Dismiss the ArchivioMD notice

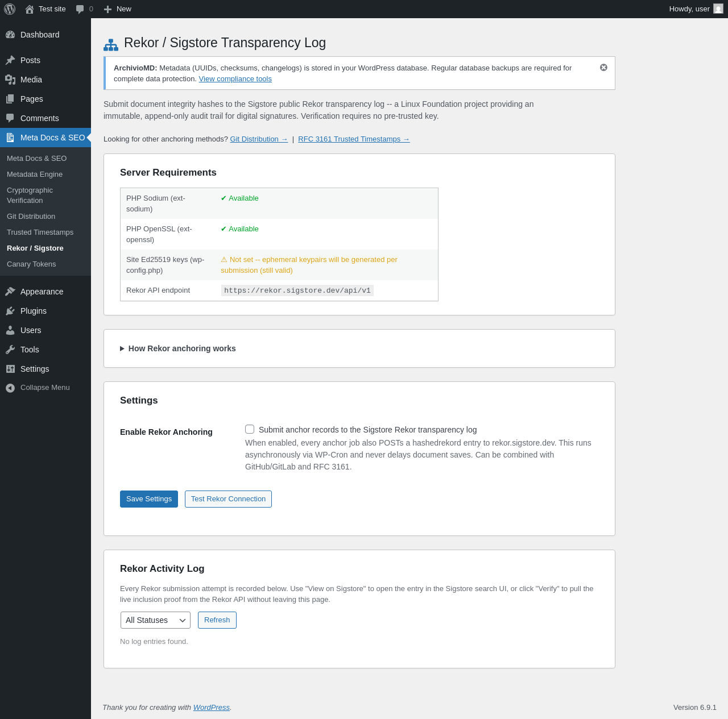coord(603,68)
